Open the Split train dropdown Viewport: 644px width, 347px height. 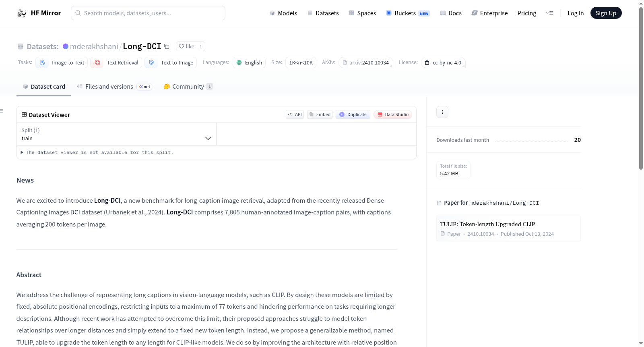point(117,134)
